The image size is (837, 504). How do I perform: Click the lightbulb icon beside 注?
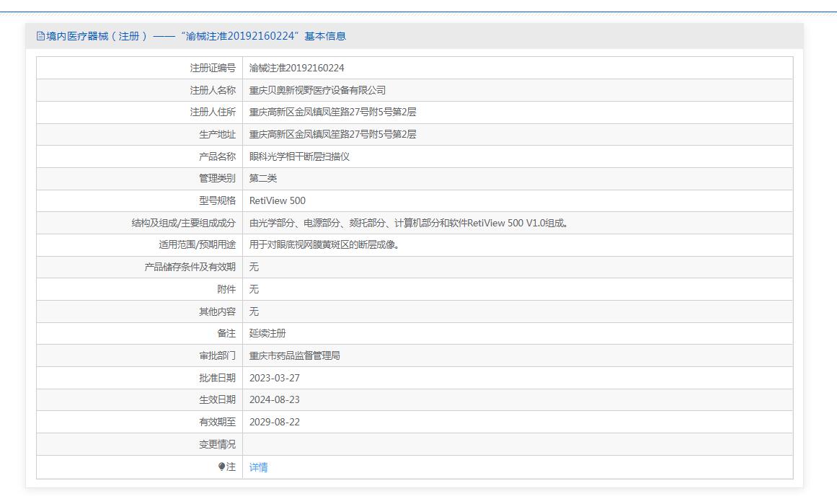[221, 467]
